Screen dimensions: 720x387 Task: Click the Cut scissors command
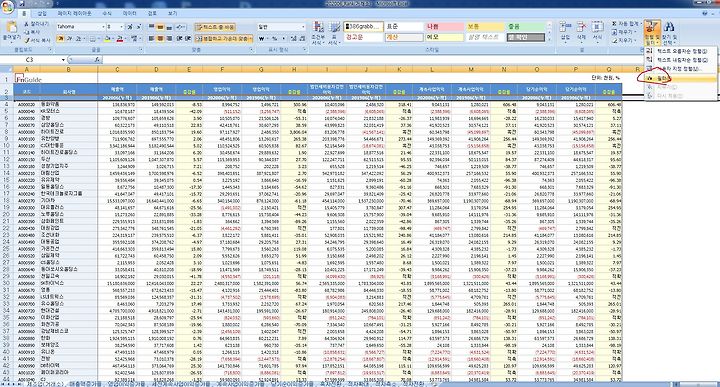[36, 23]
